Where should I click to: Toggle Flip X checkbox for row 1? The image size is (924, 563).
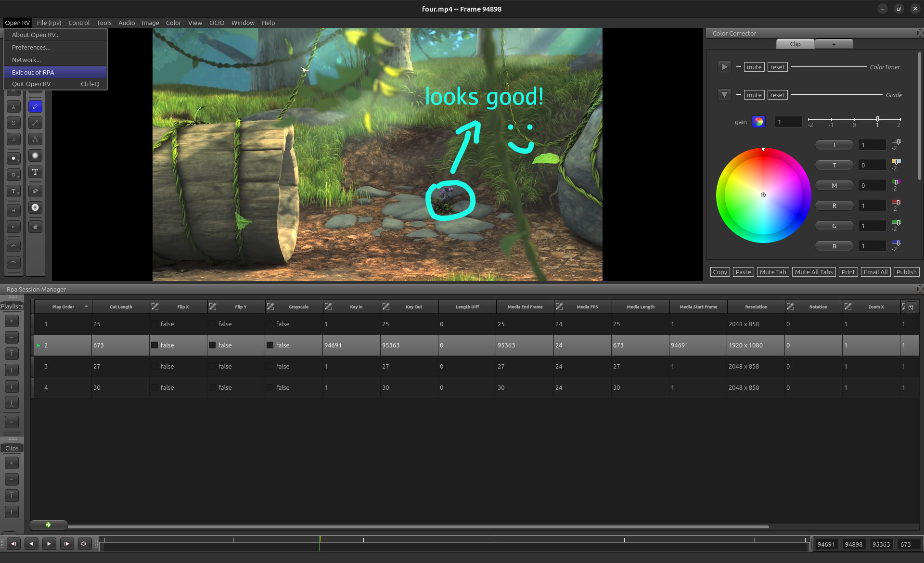(x=154, y=324)
